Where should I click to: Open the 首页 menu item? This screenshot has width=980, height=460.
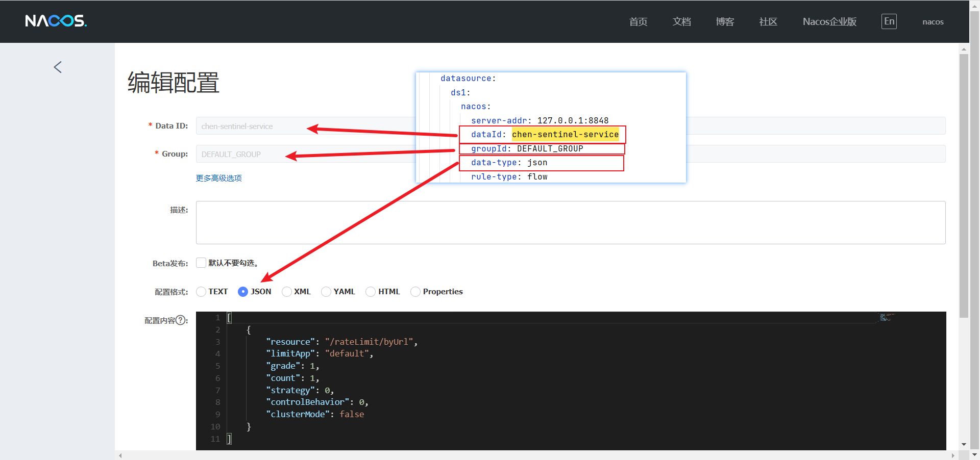(x=638, y=21)
